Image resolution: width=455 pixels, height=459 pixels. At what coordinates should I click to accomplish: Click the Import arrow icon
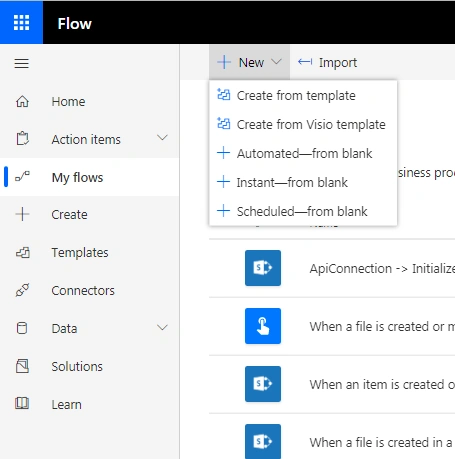(x=305, y=62)
